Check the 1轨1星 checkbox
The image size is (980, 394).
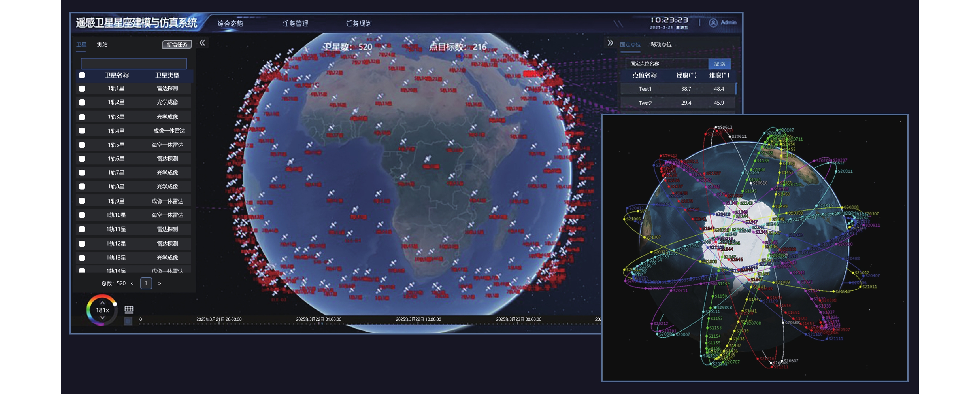tap(82, 88)
